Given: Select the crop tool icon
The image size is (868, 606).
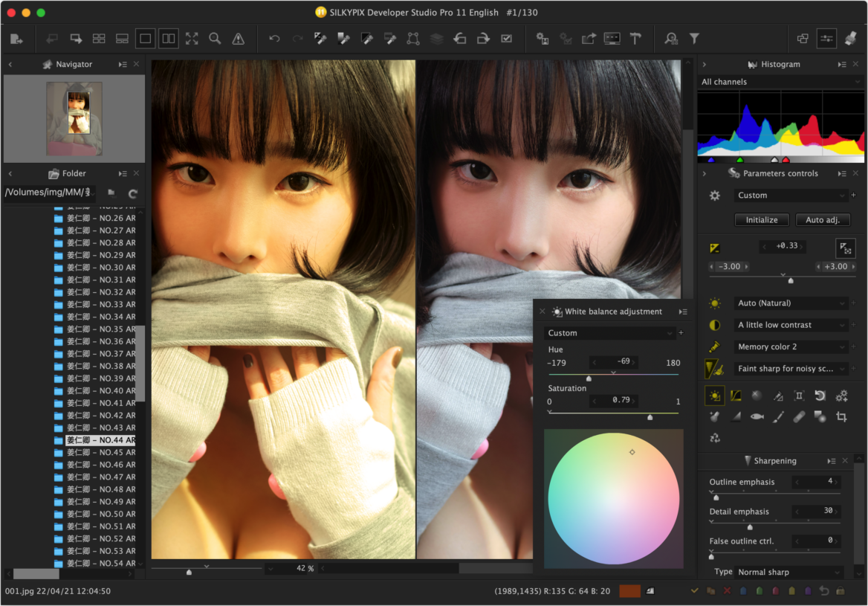Looking at the screenshot, I should click(x=841, y=417).
